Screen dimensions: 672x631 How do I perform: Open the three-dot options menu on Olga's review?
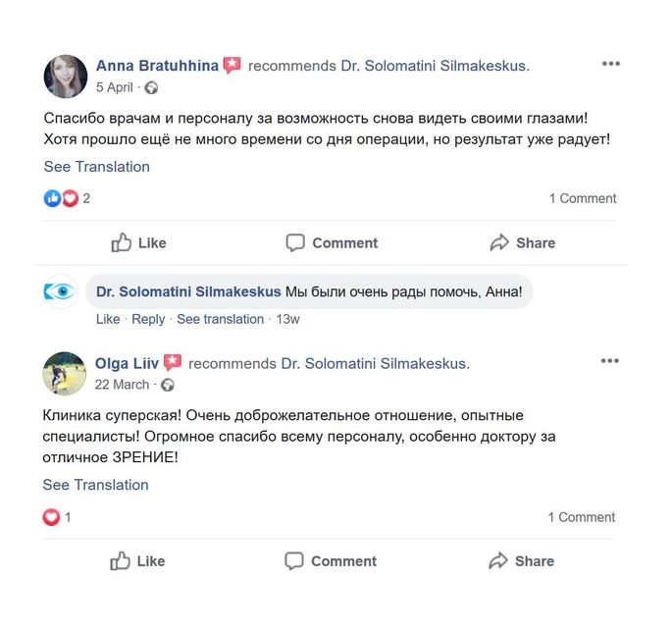point(609,361)
